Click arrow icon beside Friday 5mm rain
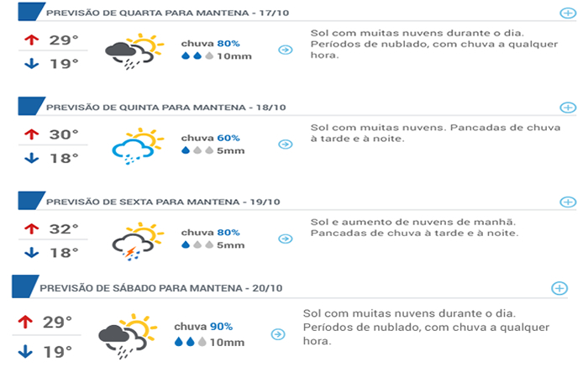588x378 pixels. point(286,239)
